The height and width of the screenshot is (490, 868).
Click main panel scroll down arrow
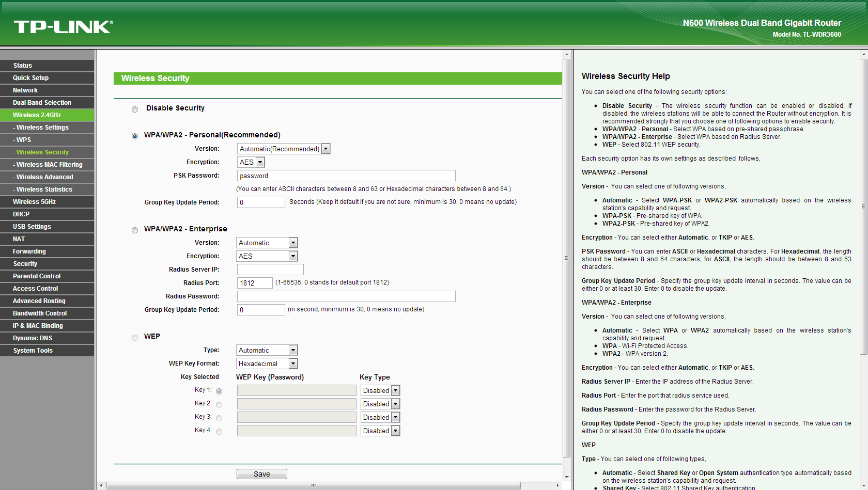pyautogui.click(x=567, y=477)
